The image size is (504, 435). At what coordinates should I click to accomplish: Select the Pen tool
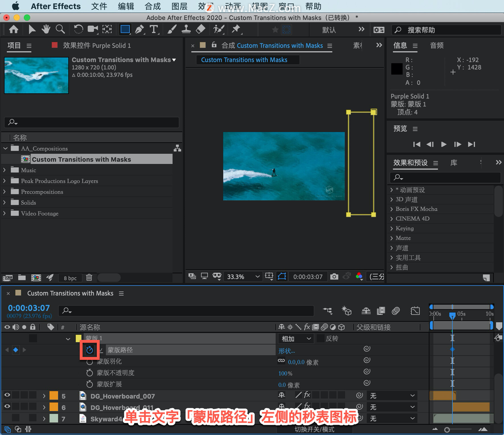tap(140, 29)
